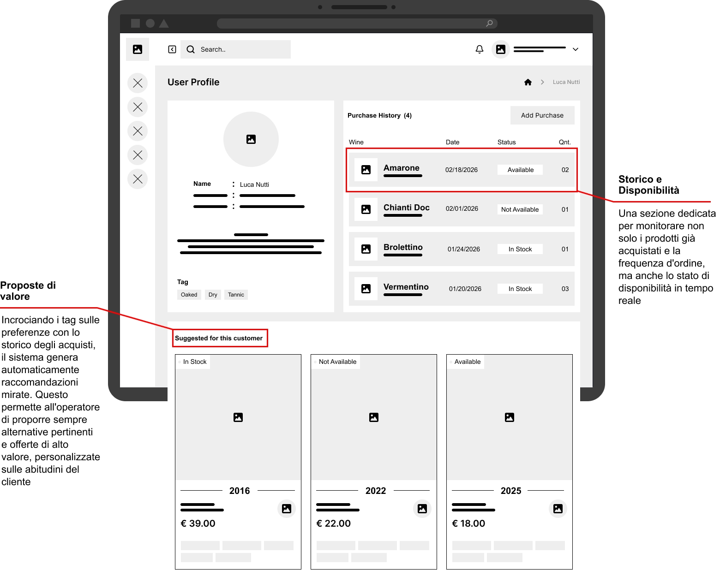Open the 2025 suggested wine image

(510, 417)
